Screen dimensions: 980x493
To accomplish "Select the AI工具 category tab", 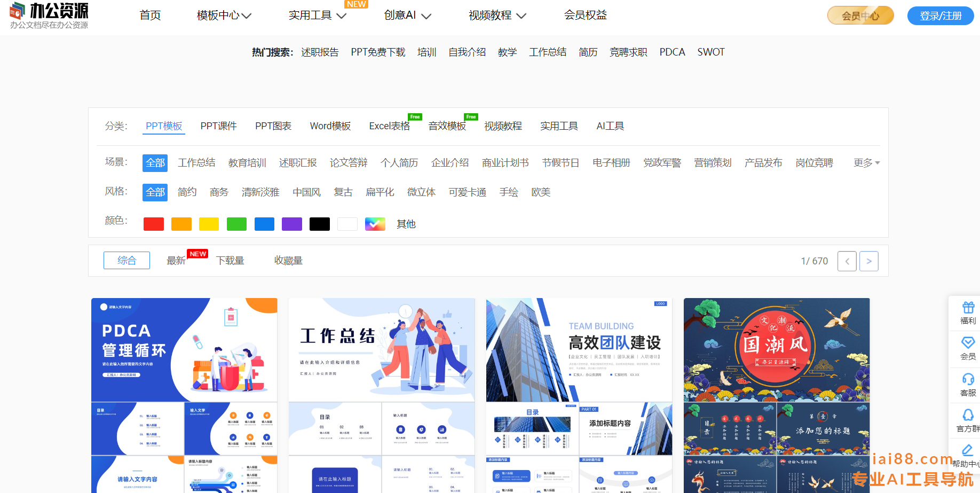I will coord(610,126).
